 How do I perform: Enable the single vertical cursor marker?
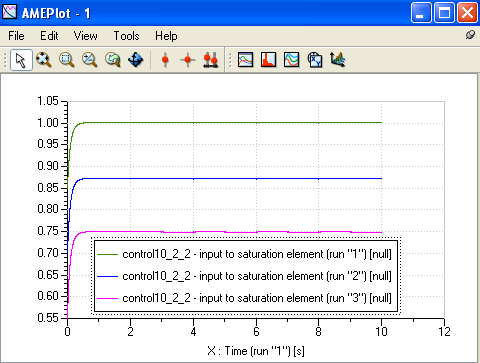(165, 60)
